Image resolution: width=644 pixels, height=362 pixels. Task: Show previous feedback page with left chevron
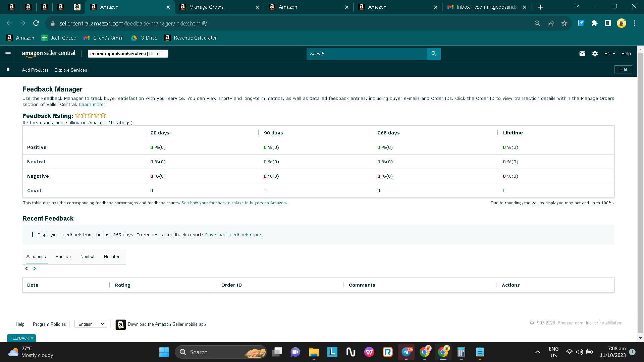coord(26,268)
